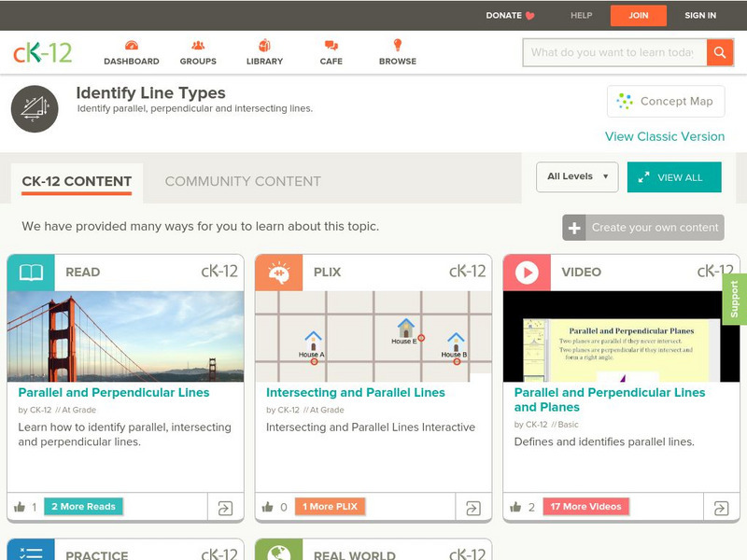Image resolution: width=747 pixels, height=560 pixels.
Task: Open the All Levels dropdown
Action: 577,176
